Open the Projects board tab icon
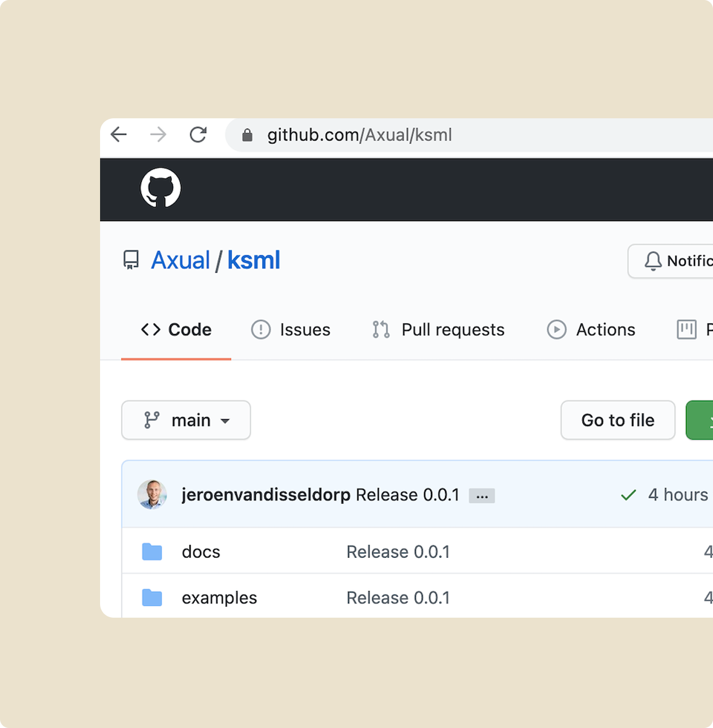Screen dimensions: 713x728 pos(687,330)
